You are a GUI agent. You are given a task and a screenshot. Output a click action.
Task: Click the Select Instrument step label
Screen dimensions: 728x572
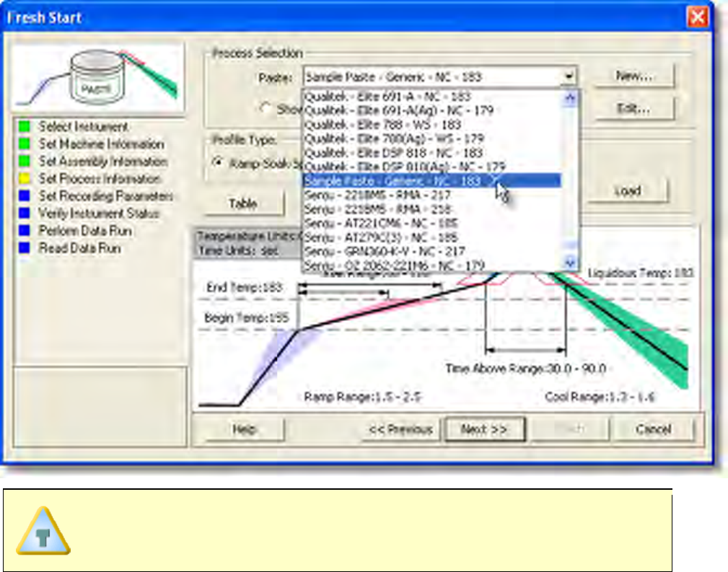[83, 126]
